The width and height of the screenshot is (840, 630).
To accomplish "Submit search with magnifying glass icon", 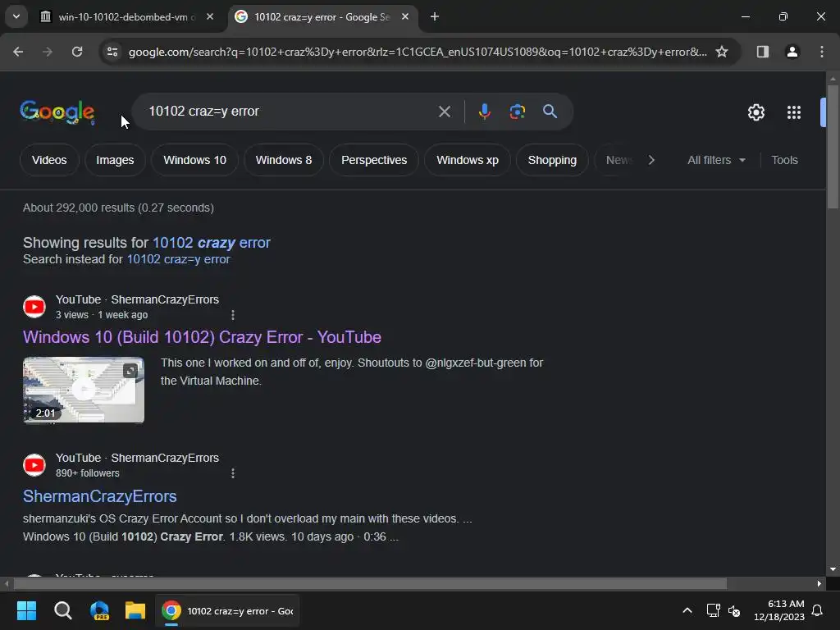I will click(550, 112).
